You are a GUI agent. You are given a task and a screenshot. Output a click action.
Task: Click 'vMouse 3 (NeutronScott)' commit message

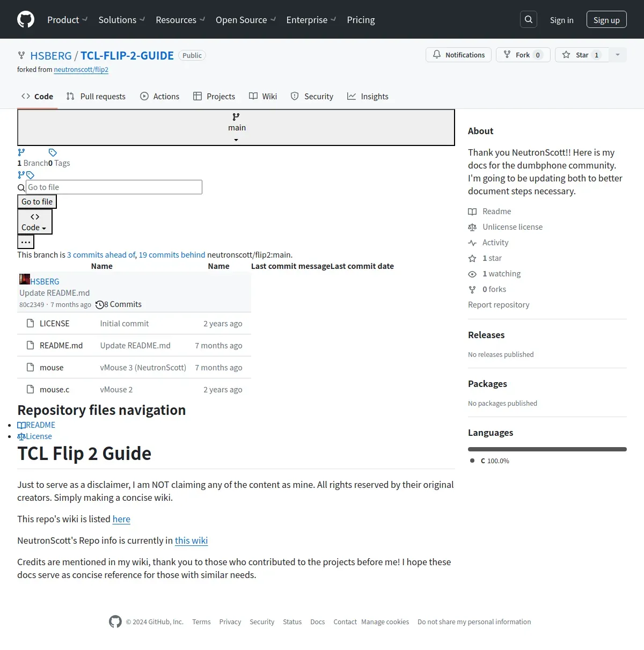pos(143,368)
